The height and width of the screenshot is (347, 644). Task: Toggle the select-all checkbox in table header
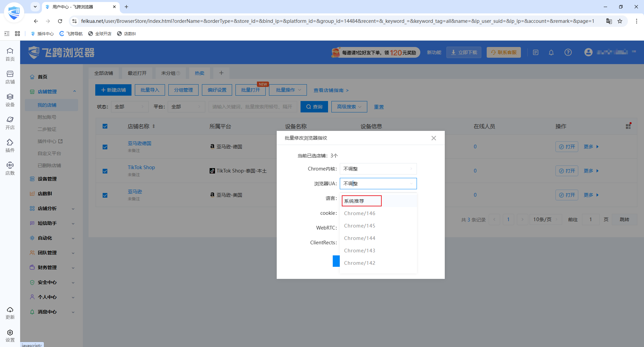coord(105,126)
